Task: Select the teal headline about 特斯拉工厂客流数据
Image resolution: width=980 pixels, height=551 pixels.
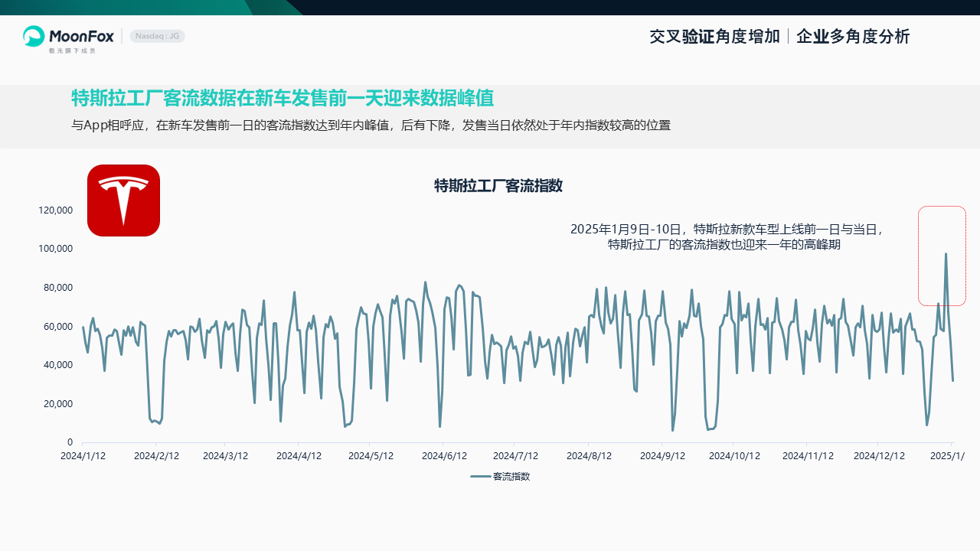Action: (x=283, y=99)
